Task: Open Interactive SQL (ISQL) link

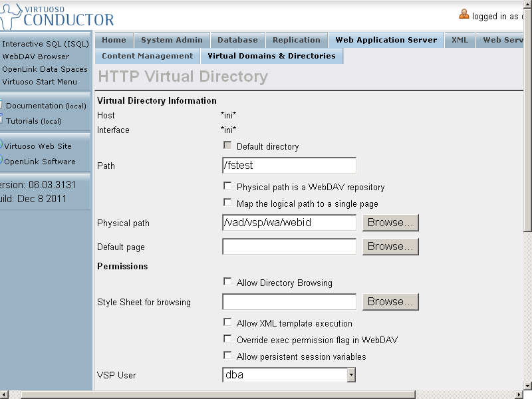Action: pyautogui.click(x=45, y=44)
